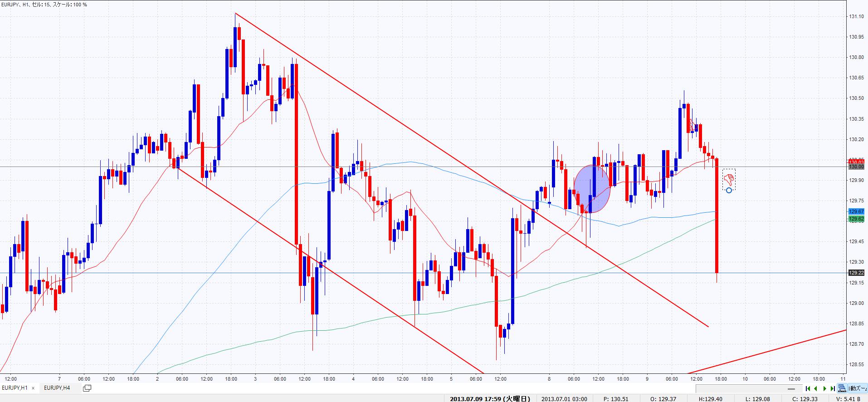This screenshot has height=402, width=868.
Task: Jump to the first bar of the chart
Action: tap(808, 388)
